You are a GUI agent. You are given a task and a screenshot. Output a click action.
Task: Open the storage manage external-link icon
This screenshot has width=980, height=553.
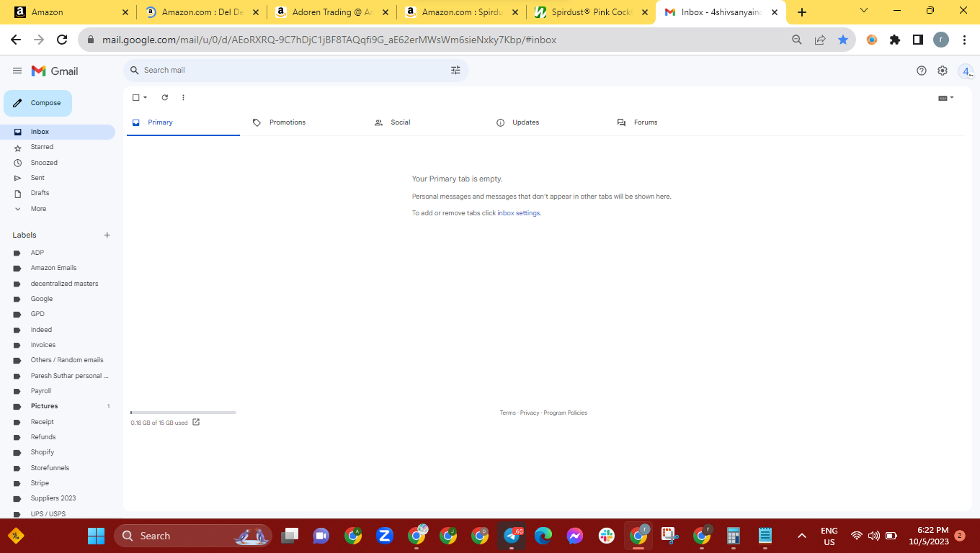[196, 422]
